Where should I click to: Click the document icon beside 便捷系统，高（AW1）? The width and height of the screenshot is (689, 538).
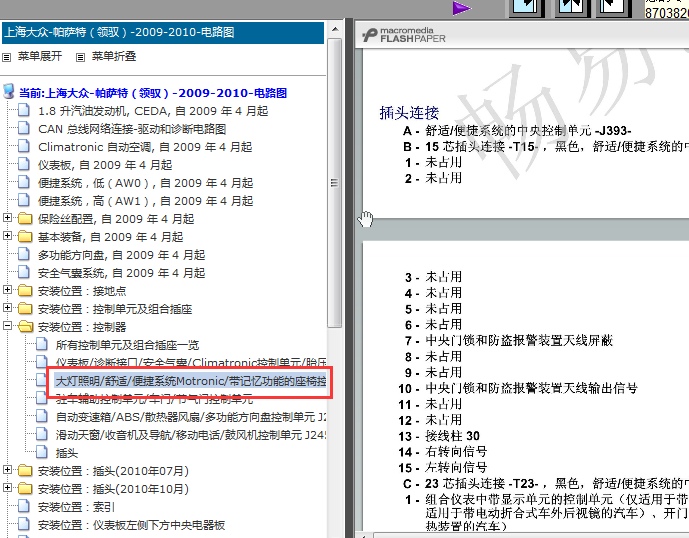point(24,200)
